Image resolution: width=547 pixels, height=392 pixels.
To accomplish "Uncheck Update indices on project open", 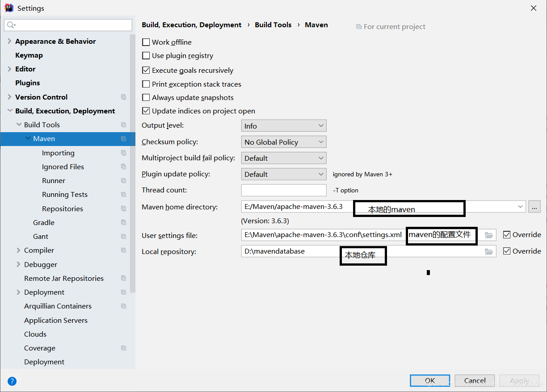I will coord(146,111).
